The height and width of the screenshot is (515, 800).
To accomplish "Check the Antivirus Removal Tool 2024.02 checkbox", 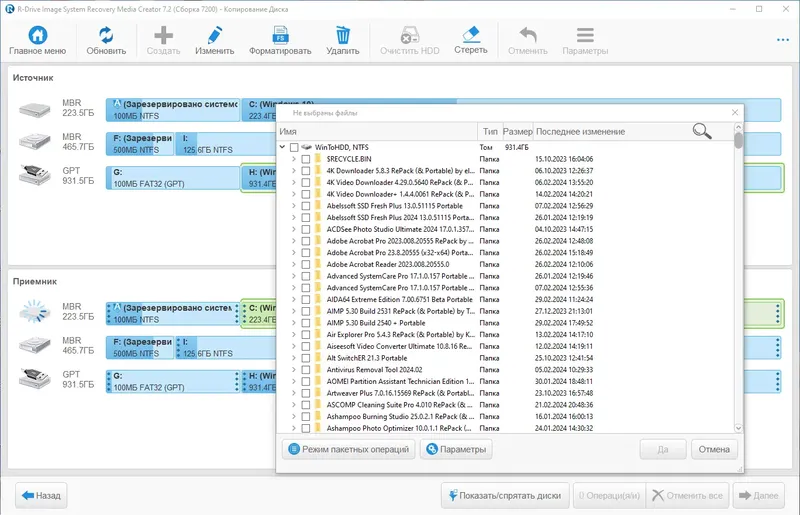I will (x=306, y=370).
